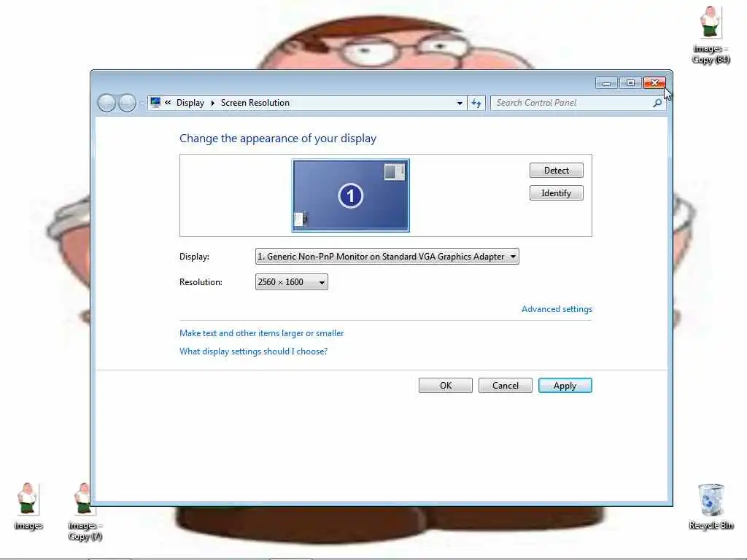Select the 'images' desktop icon
This screenshot has height=560, width=747.
click(28, 506)
